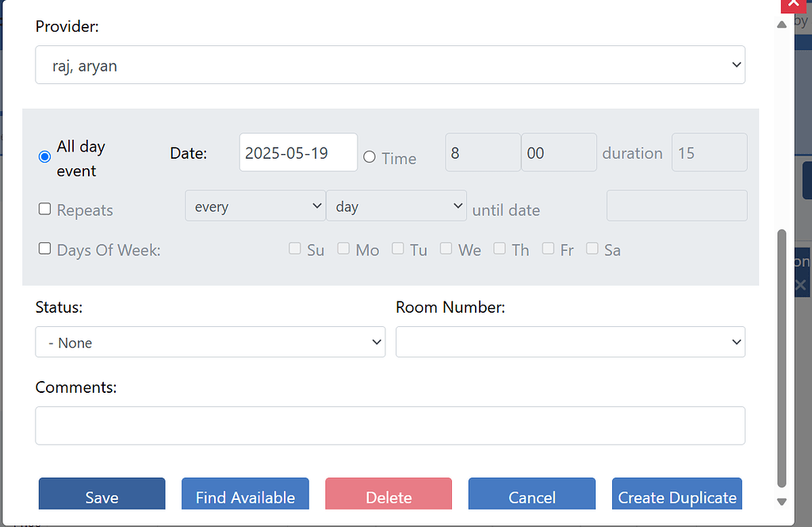
Task: Enable the Repeats checkbox
Action: click(45, 210)
